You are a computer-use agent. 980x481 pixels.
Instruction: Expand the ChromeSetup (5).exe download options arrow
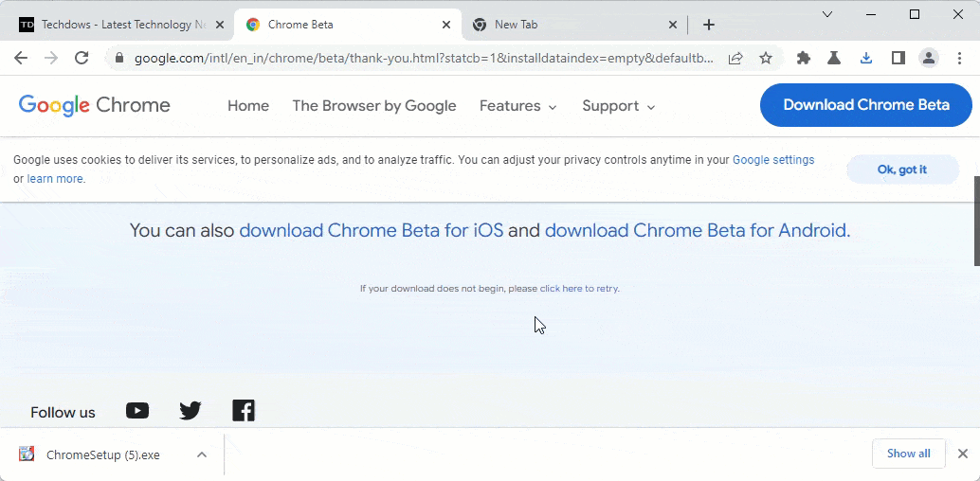[202, 454]
